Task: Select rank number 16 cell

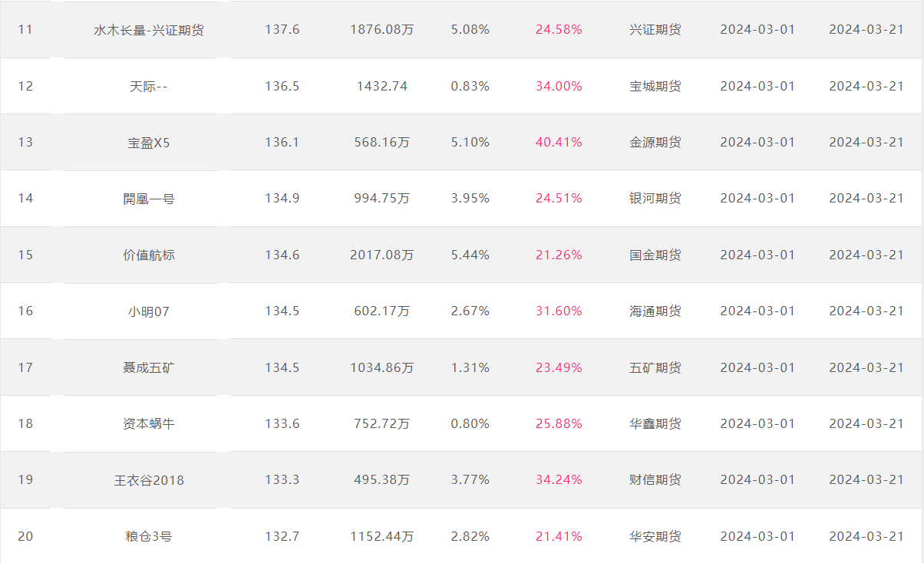Action: (25, 311)
